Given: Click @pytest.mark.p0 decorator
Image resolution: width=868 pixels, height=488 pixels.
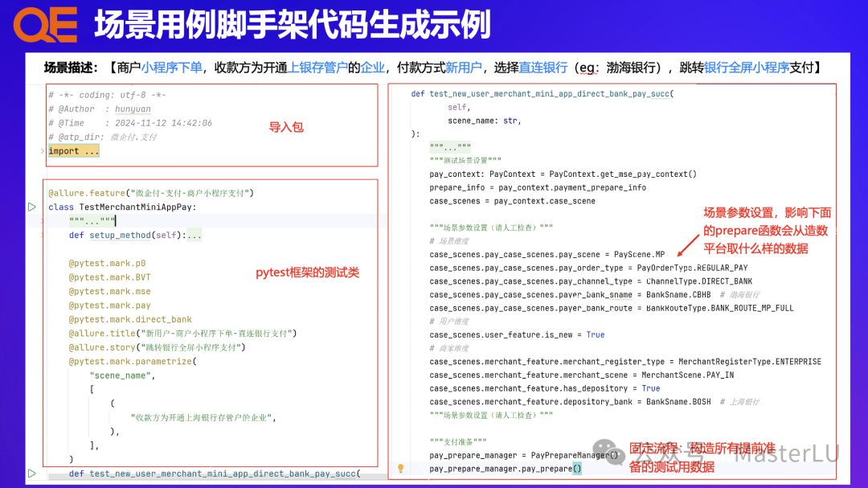Looking at the screenshot, I should pyautogui.click(x=108, y=263).
